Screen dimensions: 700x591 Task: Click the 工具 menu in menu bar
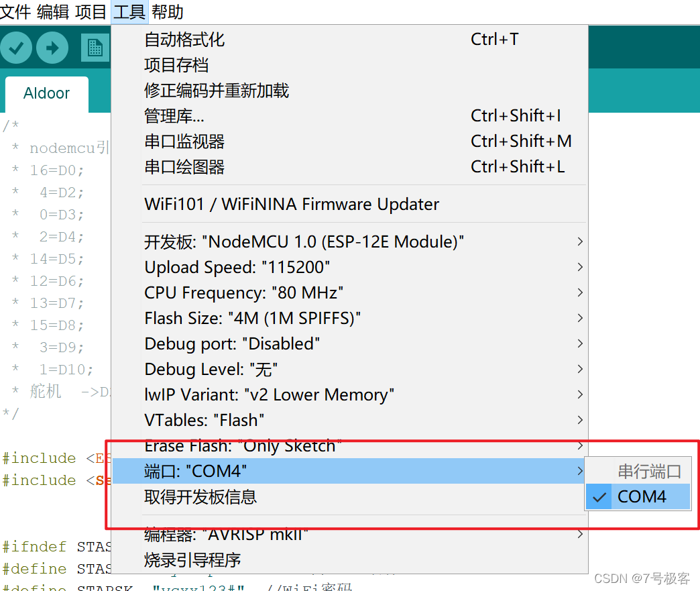[129, 11]
